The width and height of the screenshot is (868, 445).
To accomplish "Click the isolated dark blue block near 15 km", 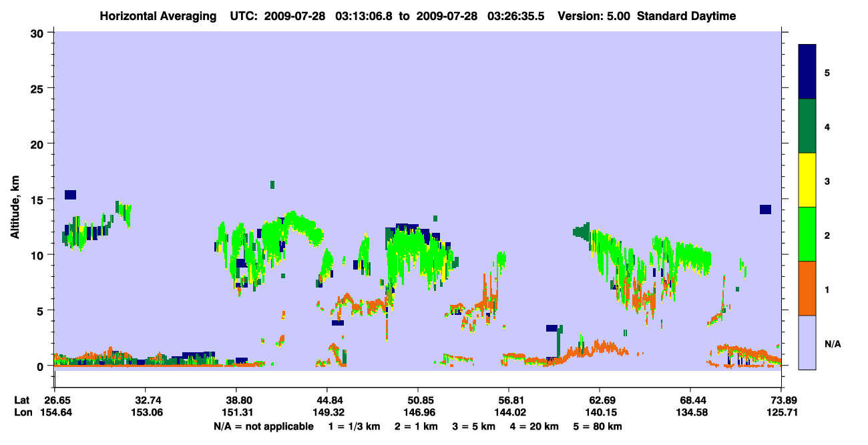I will [70, 195].
